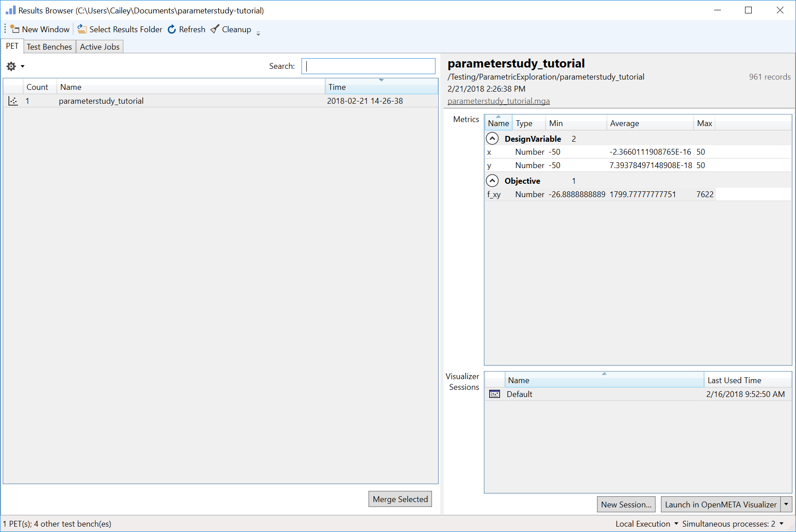Select the y design variable row
Screen dimensions: 796x532
(x=638, y=165)
